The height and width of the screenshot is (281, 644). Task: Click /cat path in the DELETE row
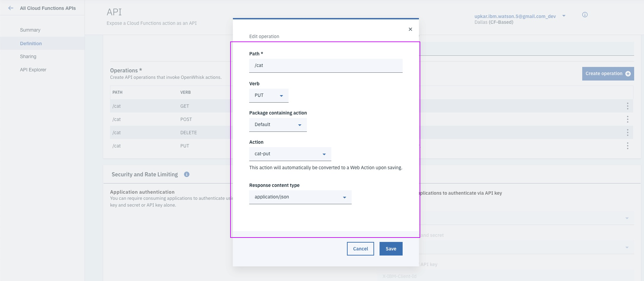(116, 133)
